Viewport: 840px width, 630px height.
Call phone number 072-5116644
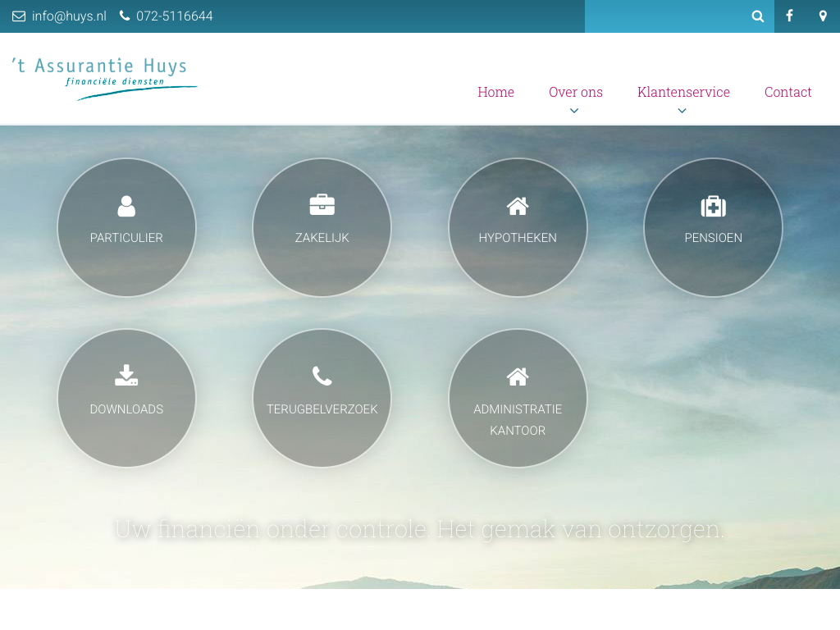point(174,16)
